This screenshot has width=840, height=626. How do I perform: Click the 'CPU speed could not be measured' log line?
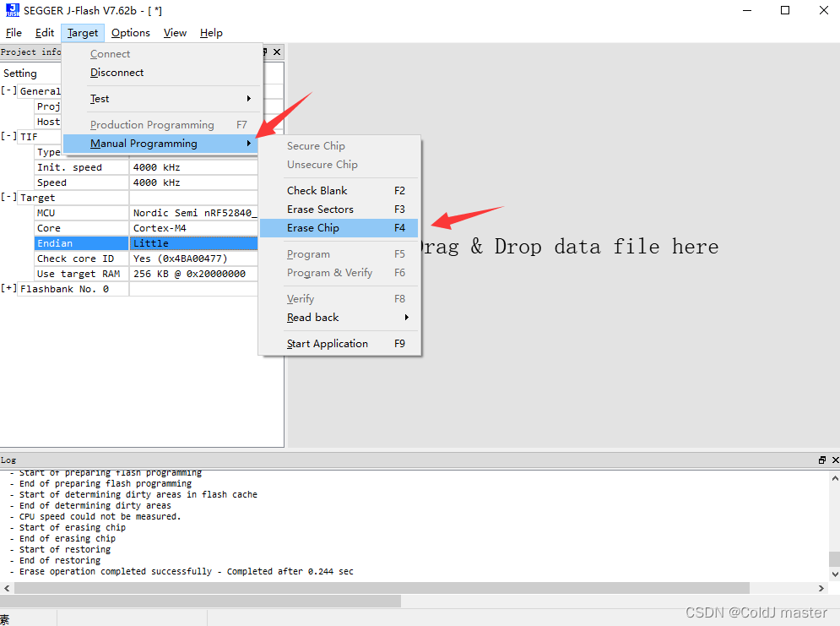95,517
